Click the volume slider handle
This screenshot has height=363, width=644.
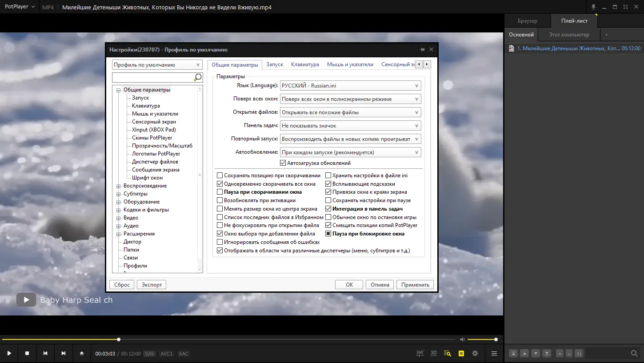point(496,339)
